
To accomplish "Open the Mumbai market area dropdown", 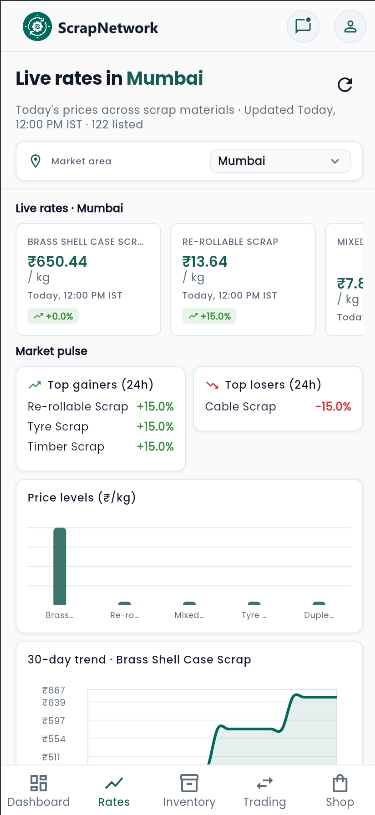I will tap(280, 161).
